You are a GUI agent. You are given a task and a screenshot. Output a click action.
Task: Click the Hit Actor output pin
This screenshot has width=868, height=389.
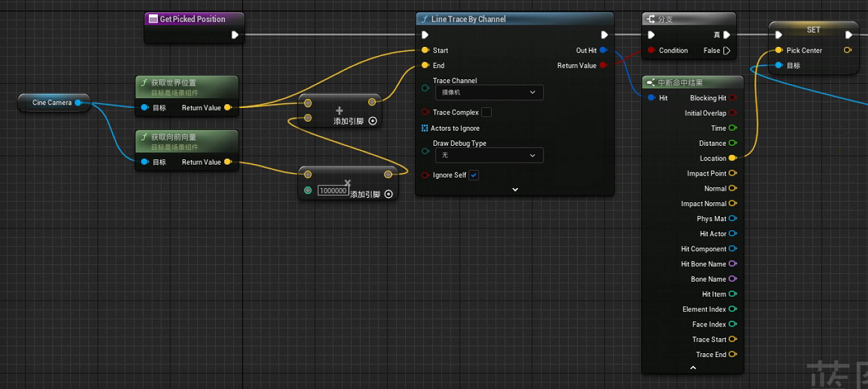coord(733,234)
